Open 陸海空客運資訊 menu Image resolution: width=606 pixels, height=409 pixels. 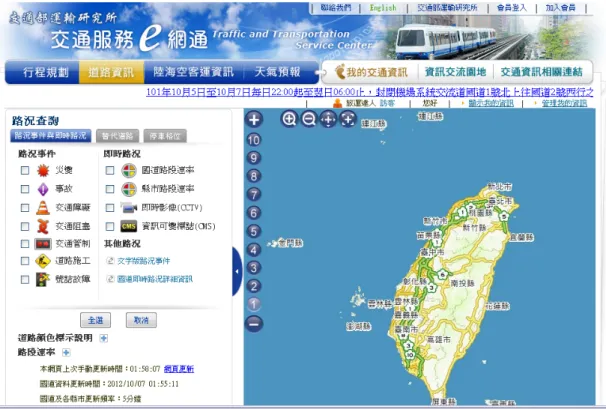193,72
